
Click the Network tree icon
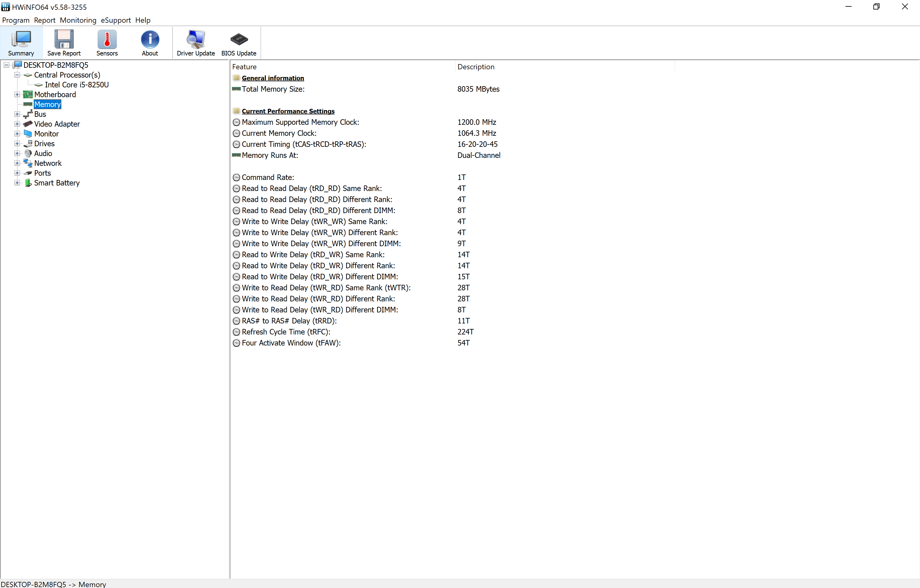(x=28, y=163)
